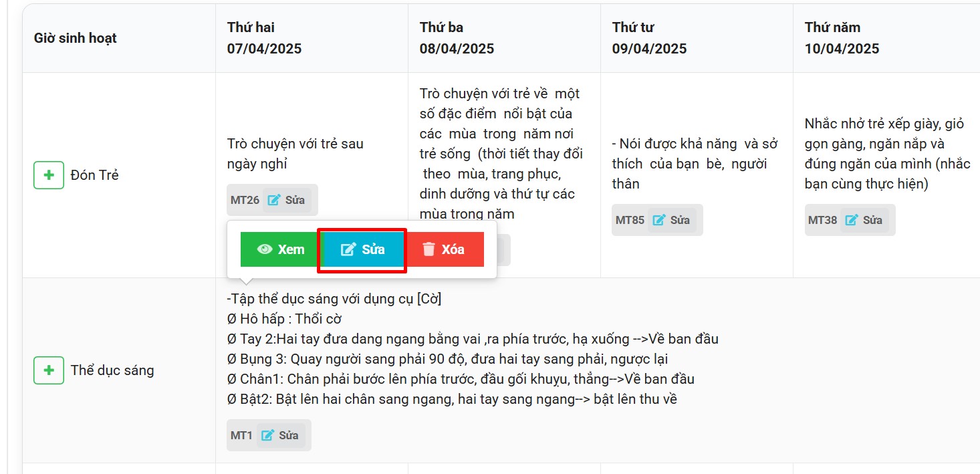980x474 pixels.
Task: Click the plus icon beside Thể dục sáng
Action: [x=49, y=370]
